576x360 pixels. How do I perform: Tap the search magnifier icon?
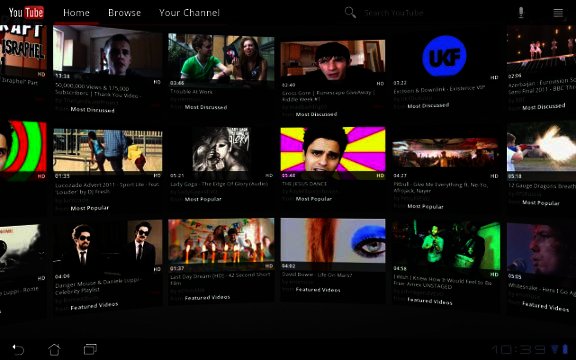coord(350,12)
